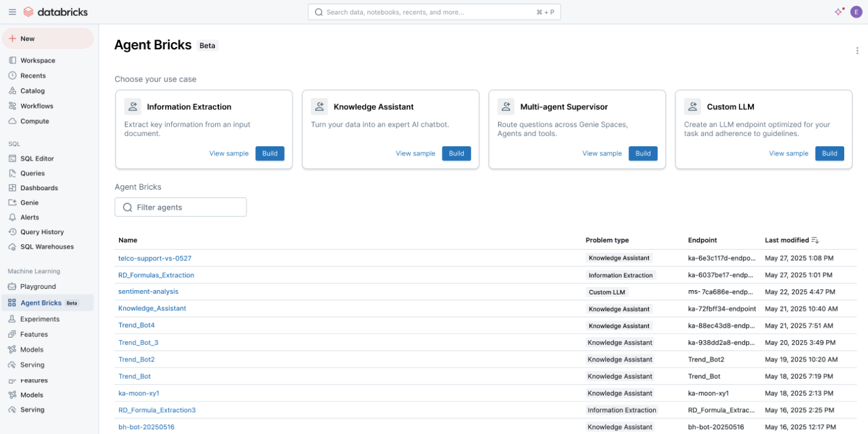Viewport: 868px width, 434px height.
Task: Go to Dashboards in the sidebar
Action: tap(39, 188)
